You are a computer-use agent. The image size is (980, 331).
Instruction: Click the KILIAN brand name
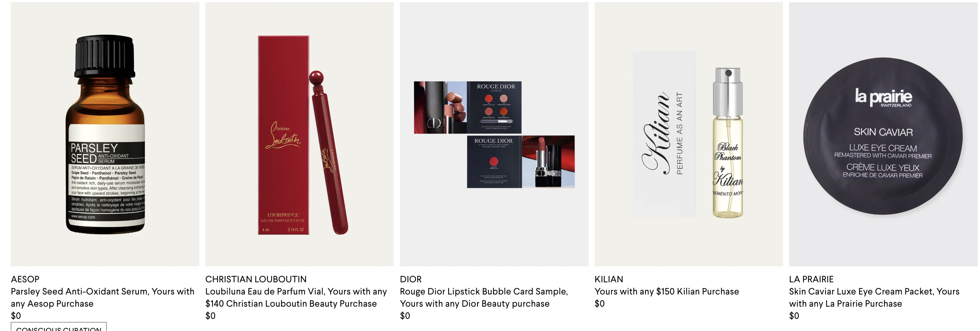point(609,279)
